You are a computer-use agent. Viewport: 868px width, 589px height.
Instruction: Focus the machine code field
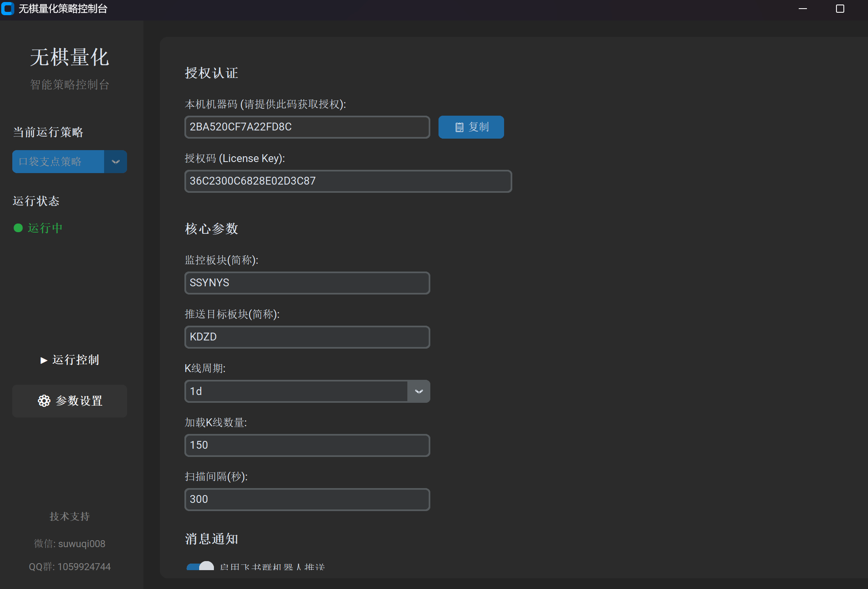coord(307,127)
